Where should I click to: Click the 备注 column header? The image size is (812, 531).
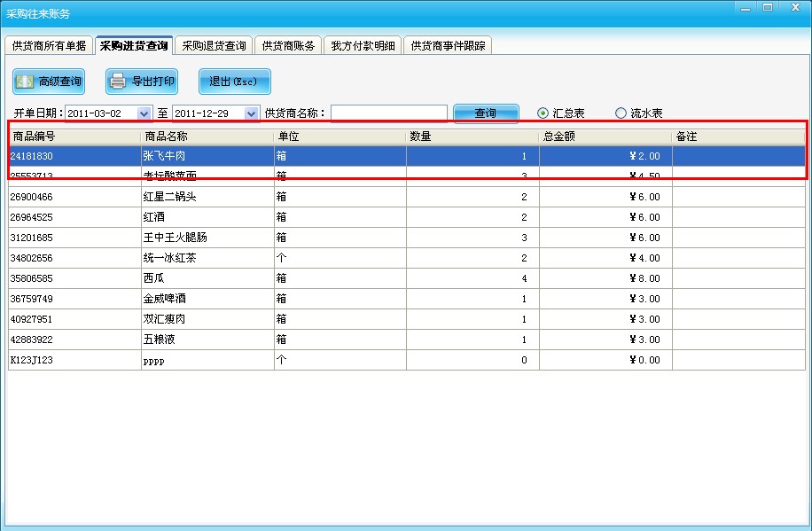click(738, 137)
